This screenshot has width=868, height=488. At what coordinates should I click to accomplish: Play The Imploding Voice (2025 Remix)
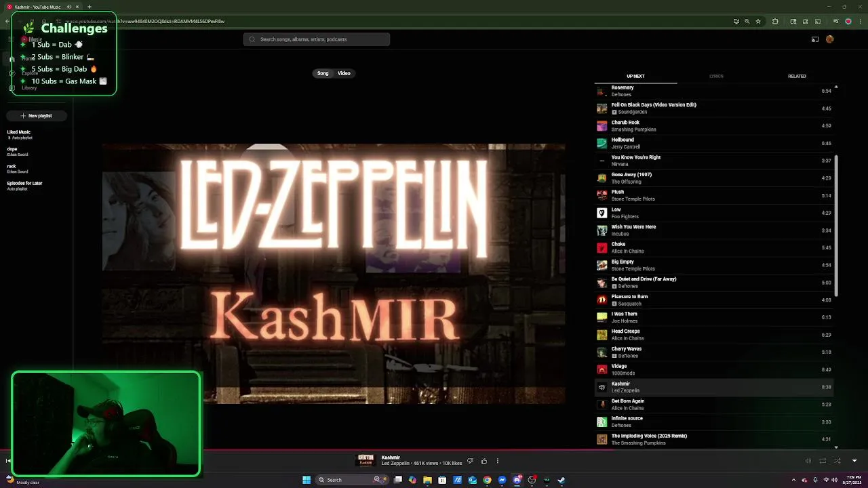[715, 439]
